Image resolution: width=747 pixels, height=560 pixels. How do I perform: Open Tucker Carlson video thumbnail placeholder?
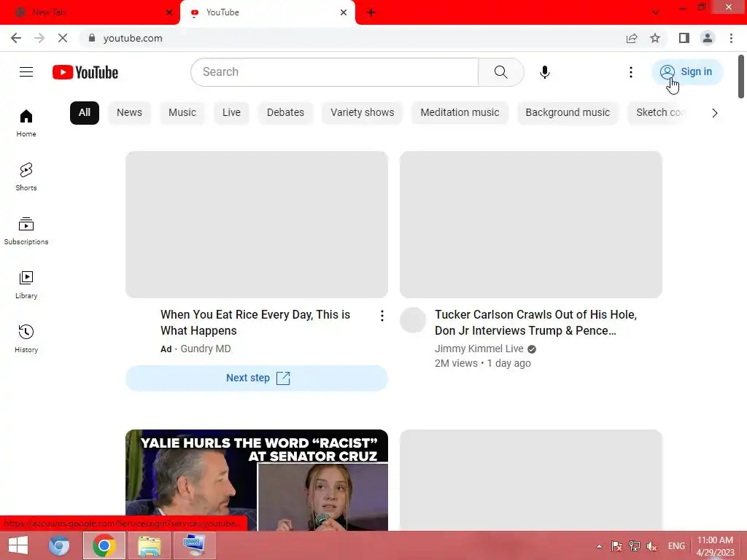[531, 225]
